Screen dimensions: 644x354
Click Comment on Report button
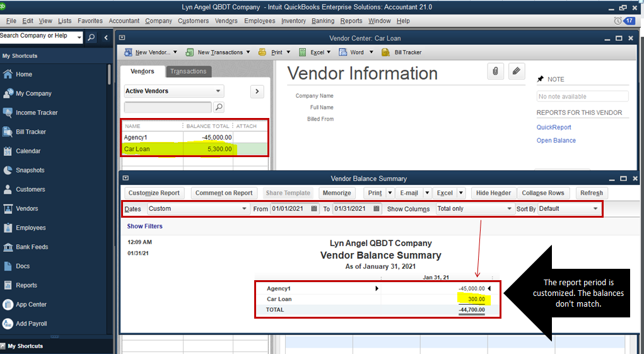click(224, 193)
